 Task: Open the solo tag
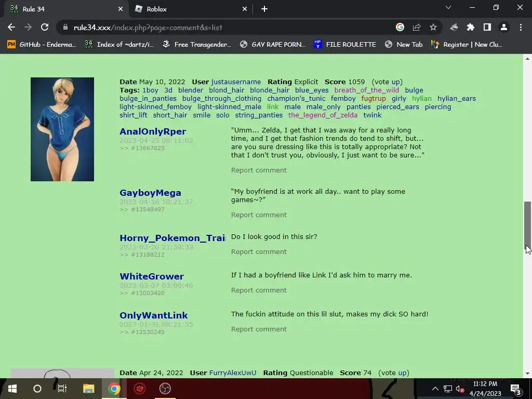[x=222, y=115]
